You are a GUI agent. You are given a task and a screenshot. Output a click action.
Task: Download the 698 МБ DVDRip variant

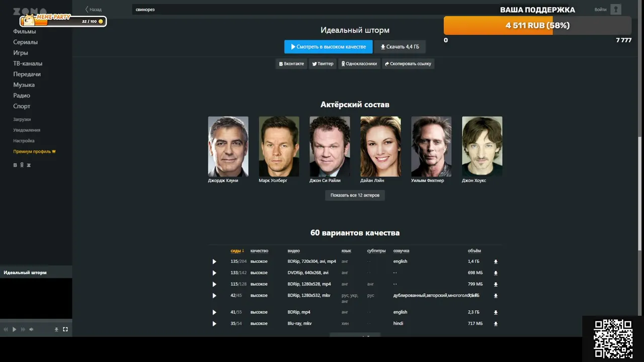tap(496, 273)
